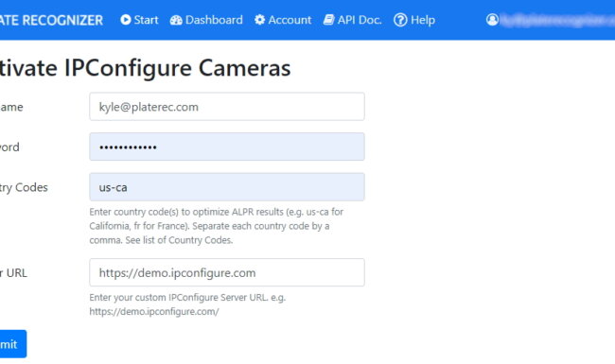
Task: Click the Submit button
Action: (x=13, y=344)
